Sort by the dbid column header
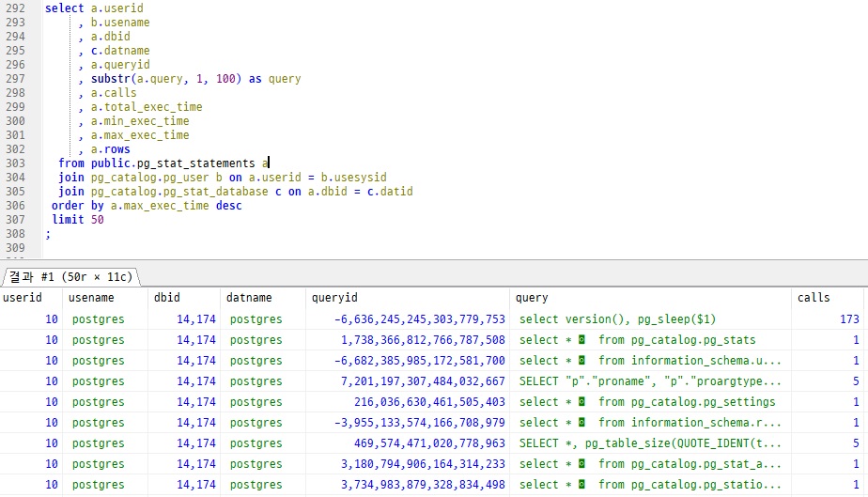Viewport: 868px width, 497px height. [x=184, y=298]
